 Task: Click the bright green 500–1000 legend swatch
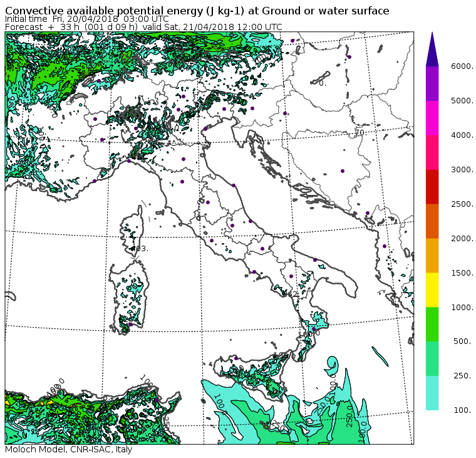tap(432, 325)
